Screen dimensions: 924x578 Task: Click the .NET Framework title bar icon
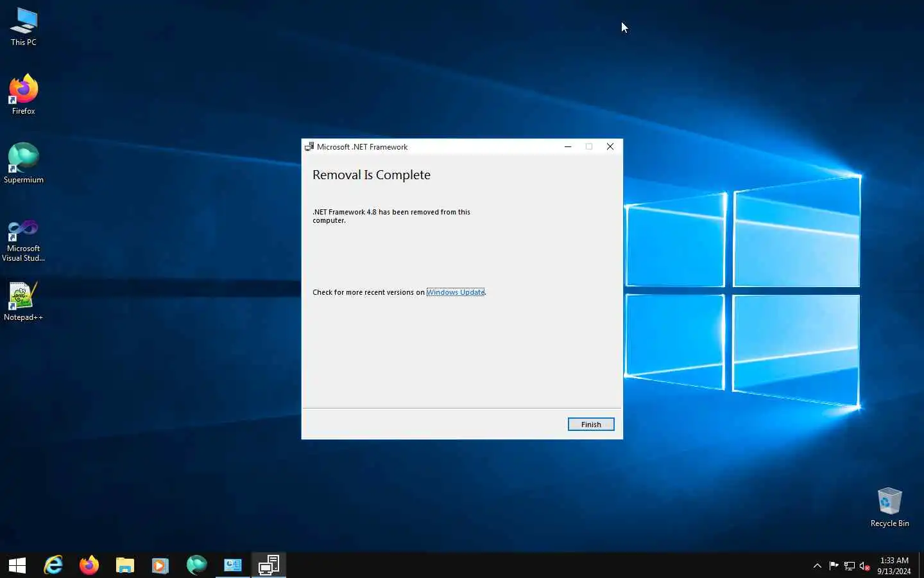(309, 146)
